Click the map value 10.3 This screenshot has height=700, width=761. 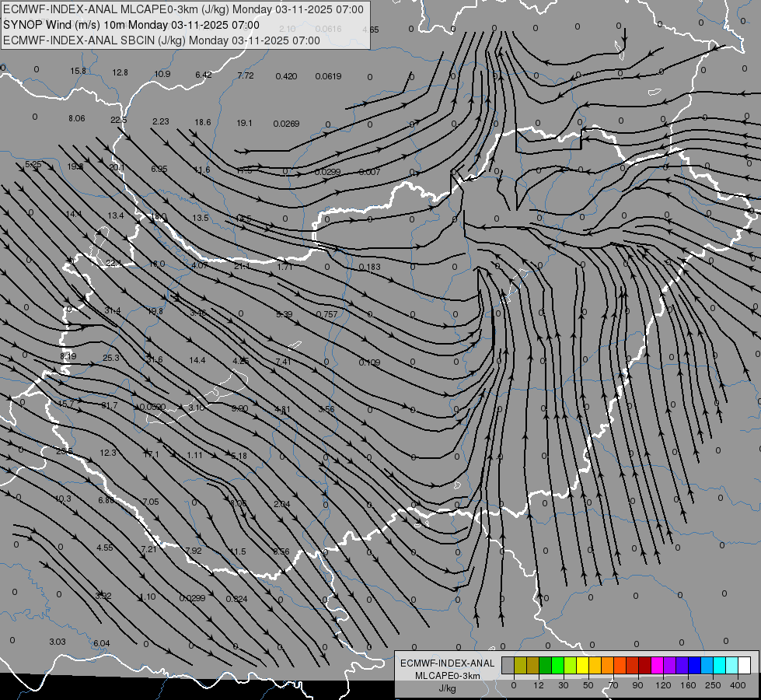coord(63,499)
